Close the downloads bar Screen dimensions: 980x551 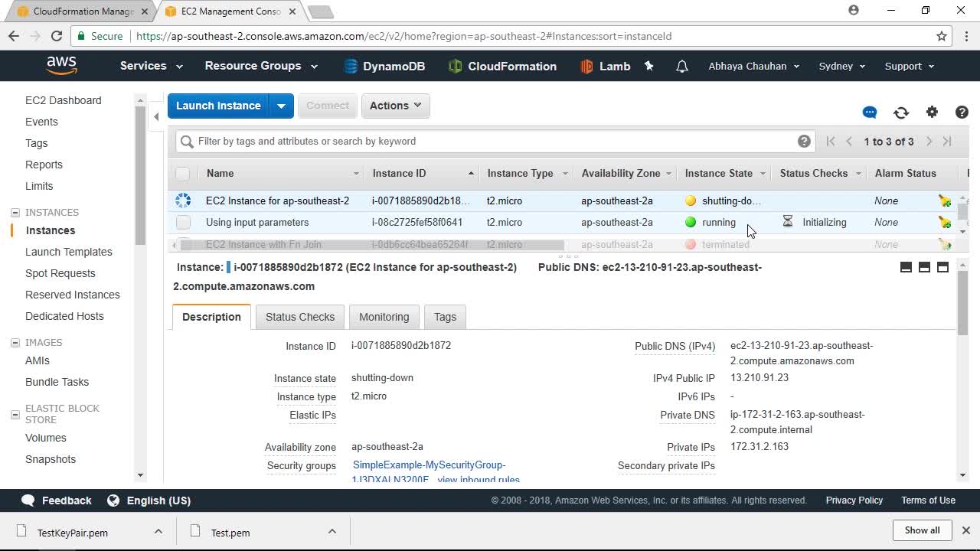pos(966,530)
